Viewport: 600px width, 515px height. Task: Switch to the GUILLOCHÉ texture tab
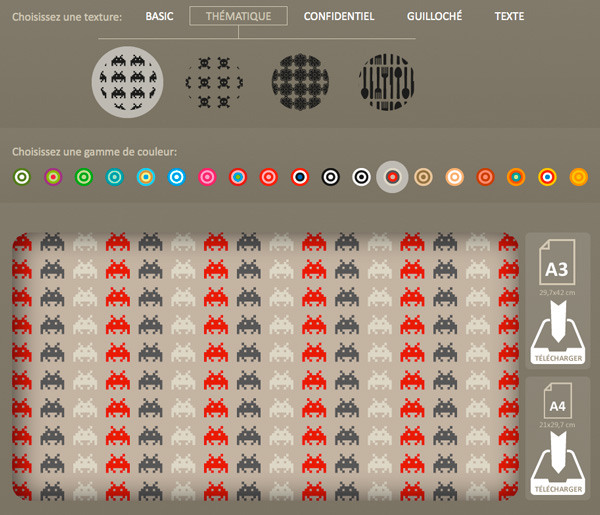coord(434,16)
